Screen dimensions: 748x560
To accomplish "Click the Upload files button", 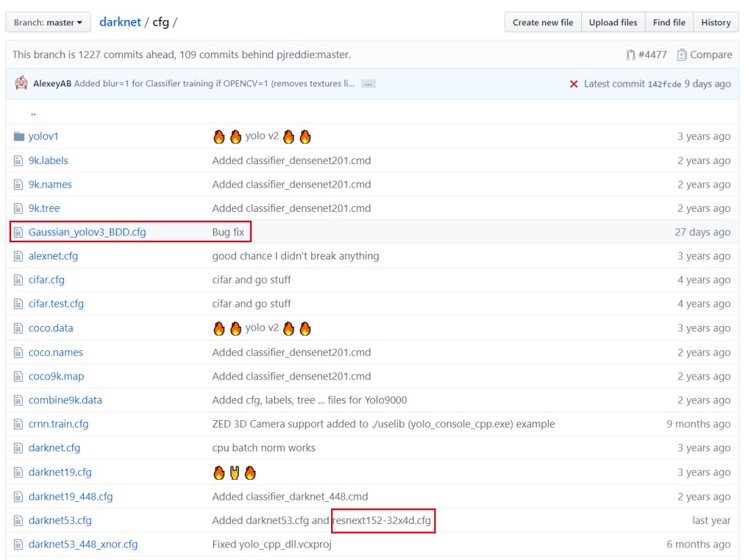I will (x=613, y=22).
